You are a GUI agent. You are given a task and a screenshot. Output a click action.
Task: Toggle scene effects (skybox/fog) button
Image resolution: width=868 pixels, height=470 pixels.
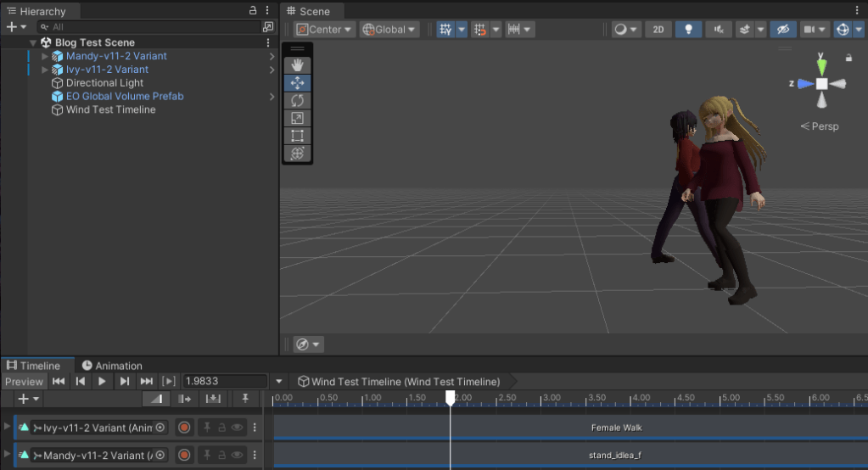745,30
